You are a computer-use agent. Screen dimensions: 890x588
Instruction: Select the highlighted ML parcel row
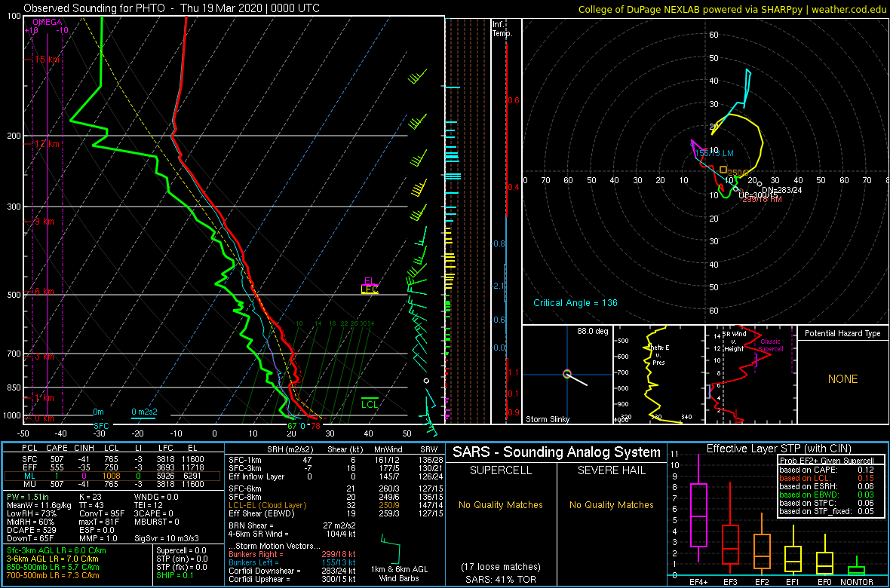112,475
